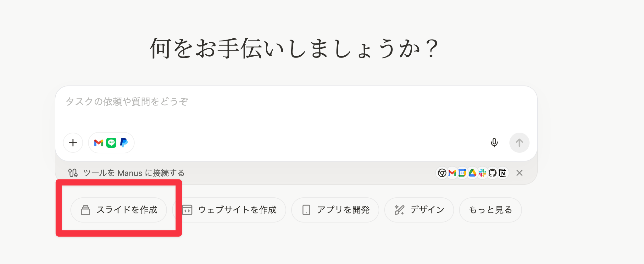
Task: Choose the デザイン quick action
Action: tap(419, 210)
